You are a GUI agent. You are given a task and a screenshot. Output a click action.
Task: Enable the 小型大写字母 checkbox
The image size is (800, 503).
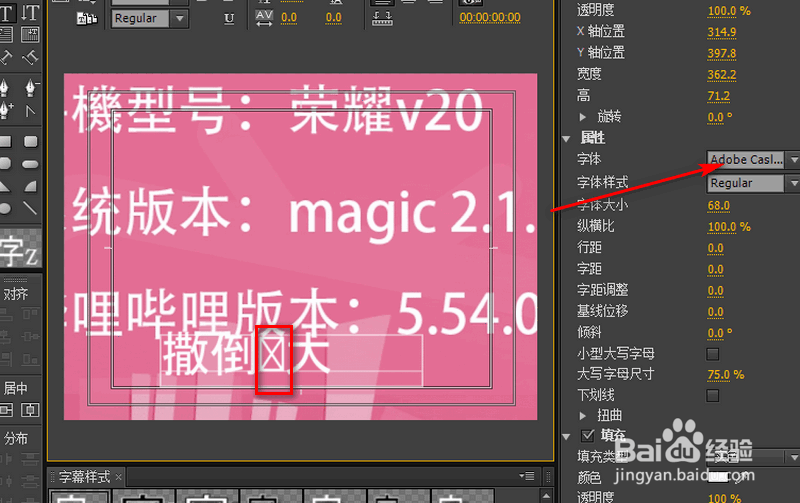click(x=713, y=354)
